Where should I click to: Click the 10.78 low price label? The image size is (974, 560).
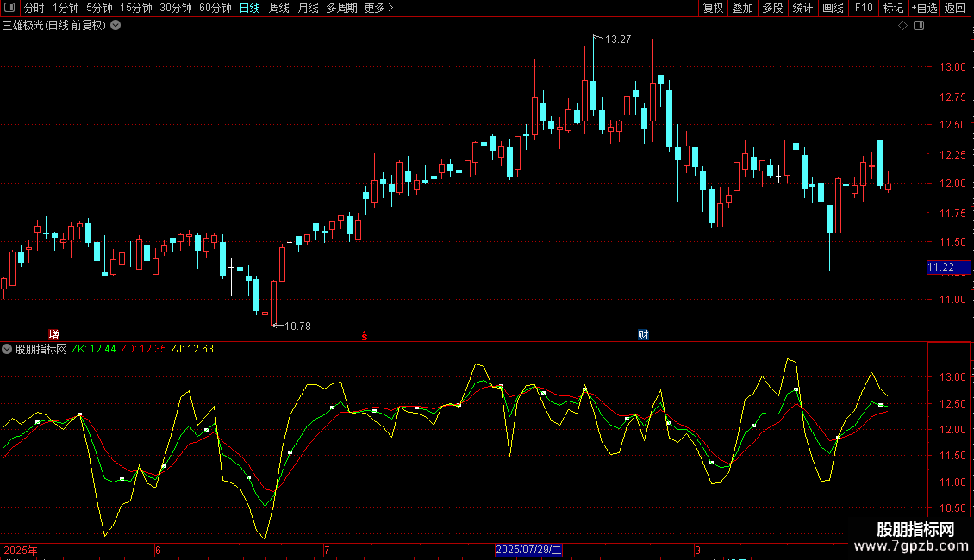click(297, 327)
